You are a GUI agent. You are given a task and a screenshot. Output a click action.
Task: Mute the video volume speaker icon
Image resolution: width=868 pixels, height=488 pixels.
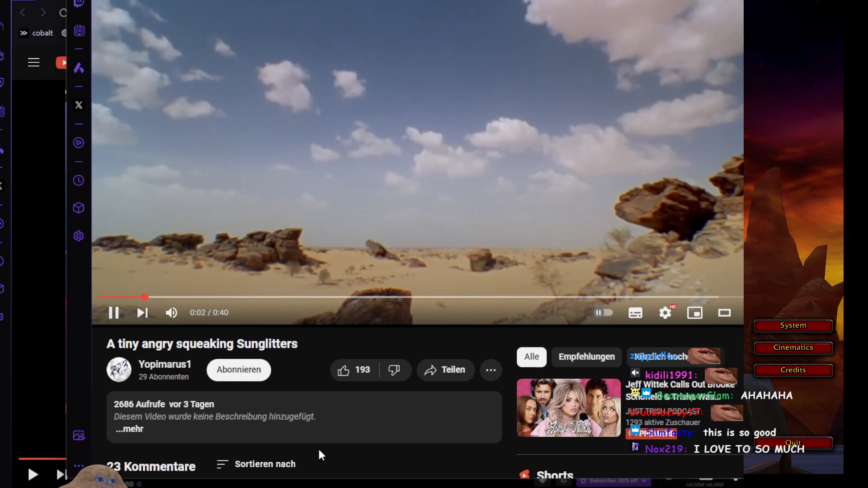pyautogui.click(x=171, y=313)
